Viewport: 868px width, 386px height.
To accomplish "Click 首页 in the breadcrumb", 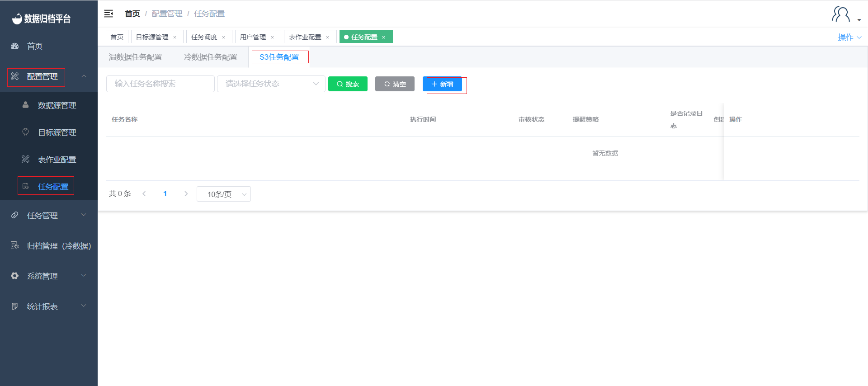I will [132, 14].
